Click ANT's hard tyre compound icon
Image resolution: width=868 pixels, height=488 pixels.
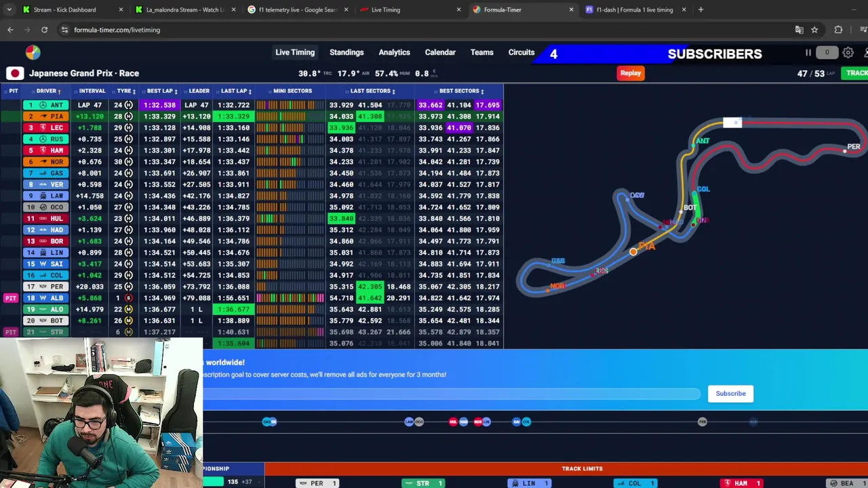128,105
